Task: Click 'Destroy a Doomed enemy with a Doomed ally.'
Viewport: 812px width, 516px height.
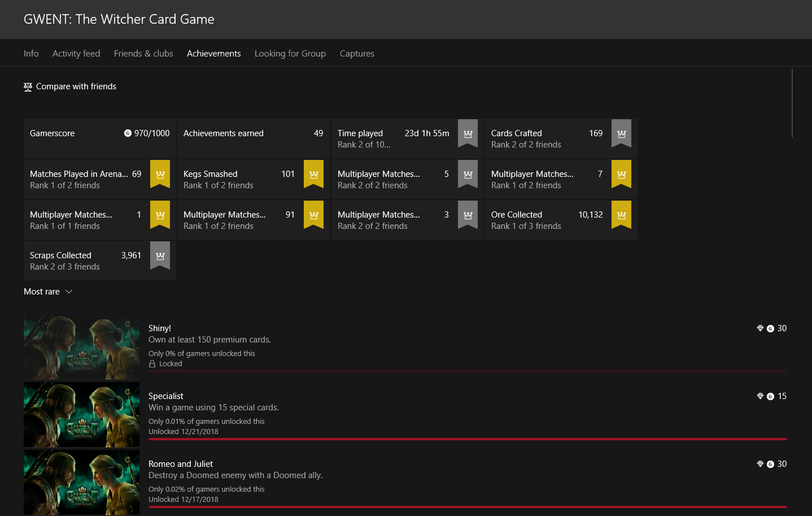Action: tap(235, 475)
